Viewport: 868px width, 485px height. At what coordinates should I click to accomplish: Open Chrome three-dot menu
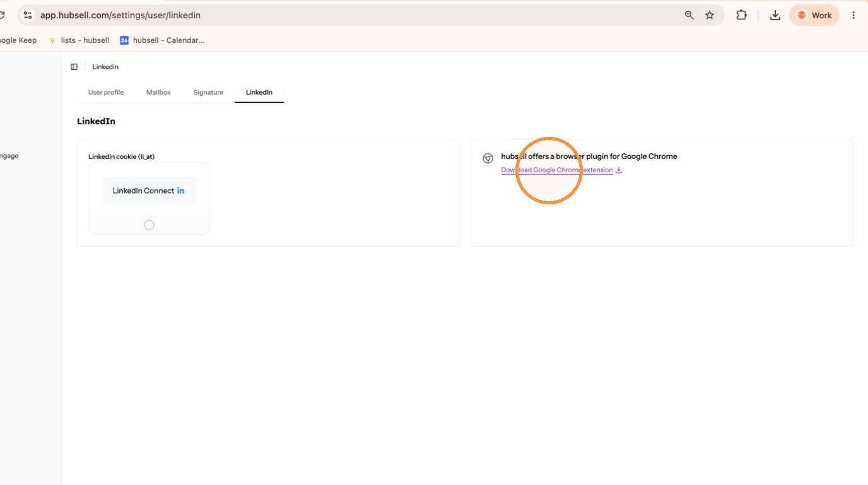(x=853, y=15)
